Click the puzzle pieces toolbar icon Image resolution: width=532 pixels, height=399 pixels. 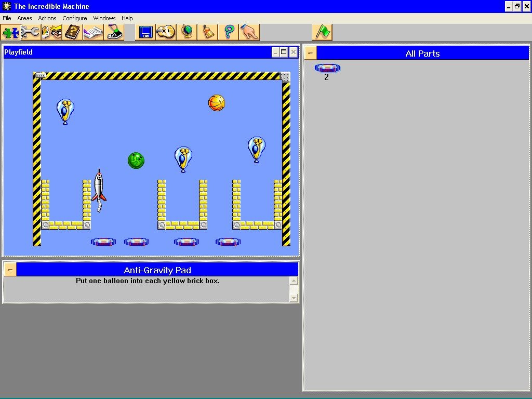[10, 33]
